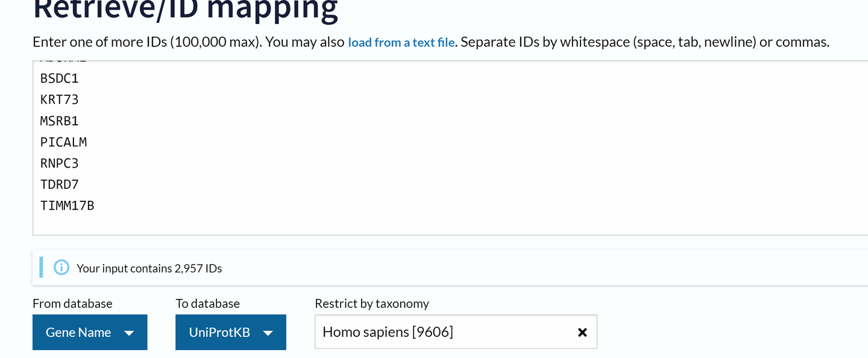This screenshot has width=868, height=358.
Task: Click the MSRB1 entry in the list
Action: [x=60, y=121]
